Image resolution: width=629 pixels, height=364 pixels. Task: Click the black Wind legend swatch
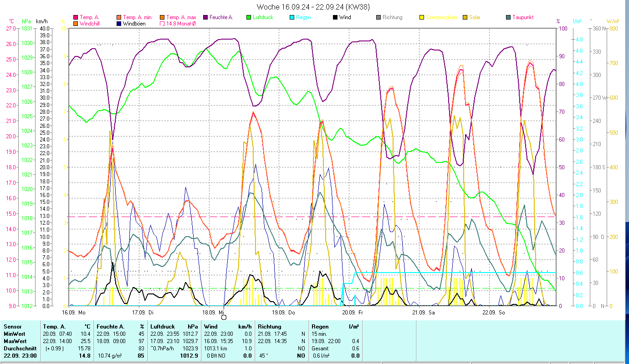335,17
